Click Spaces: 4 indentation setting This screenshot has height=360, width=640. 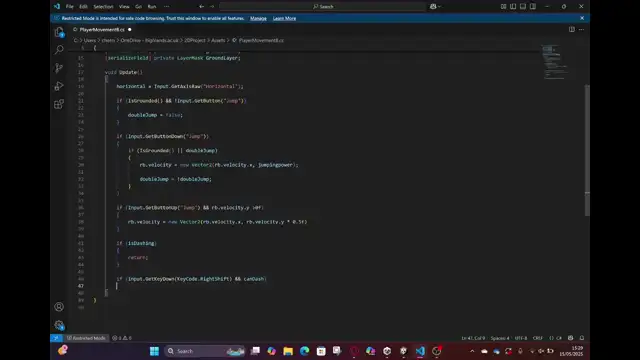tap(500, 338)
